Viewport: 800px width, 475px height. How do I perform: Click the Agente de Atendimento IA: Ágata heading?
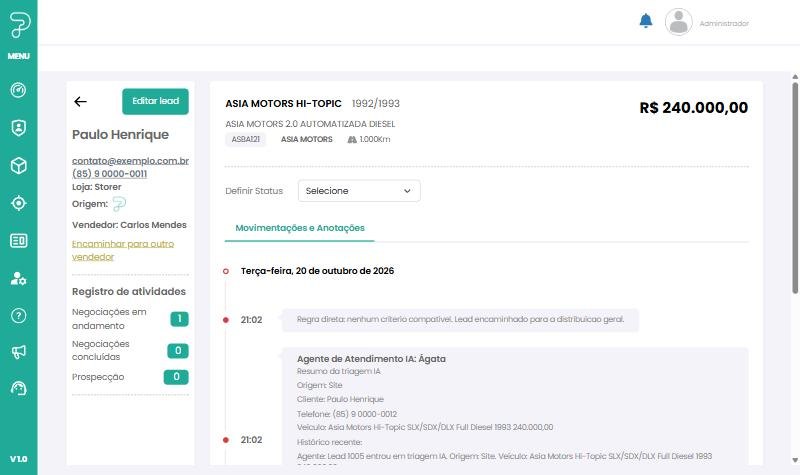pyautogui.click(x=371, y=359)
